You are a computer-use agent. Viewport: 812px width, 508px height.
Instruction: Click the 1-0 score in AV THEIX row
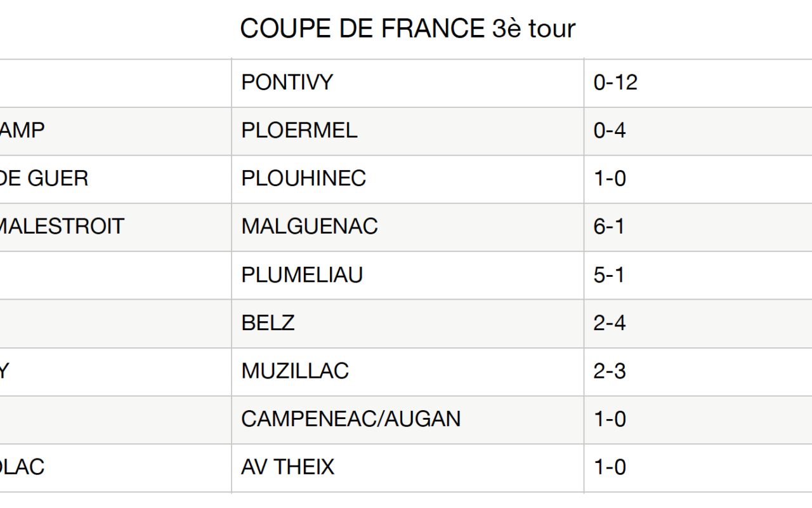[x=610, y=467]
